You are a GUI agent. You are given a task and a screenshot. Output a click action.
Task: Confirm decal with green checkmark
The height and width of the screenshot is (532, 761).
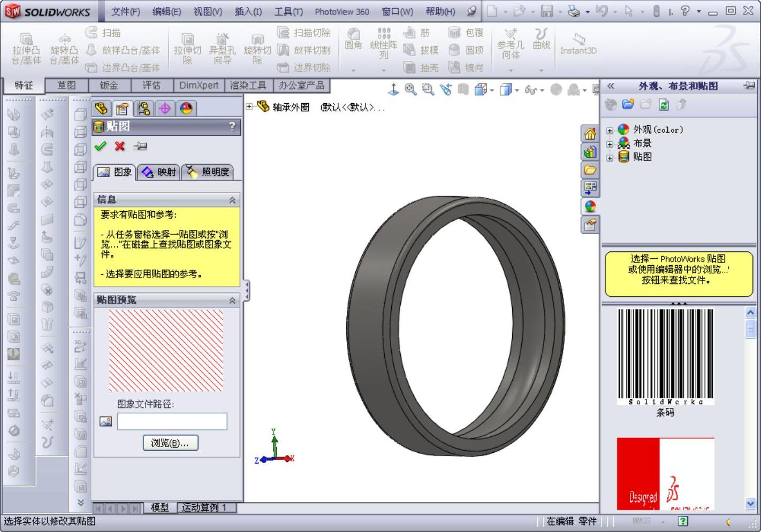[100, 146]
